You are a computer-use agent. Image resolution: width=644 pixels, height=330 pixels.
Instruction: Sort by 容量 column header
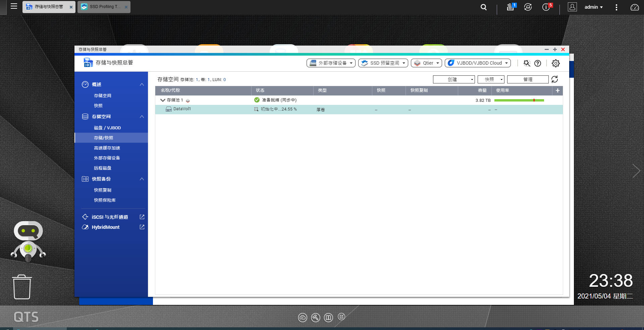pyautogui.click(x=475, y=90)
